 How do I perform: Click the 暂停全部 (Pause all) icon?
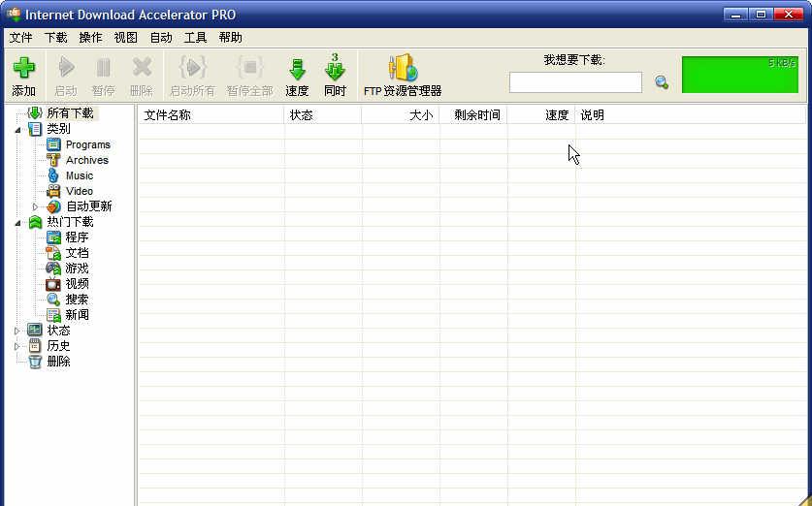click(x=249, y=67)
